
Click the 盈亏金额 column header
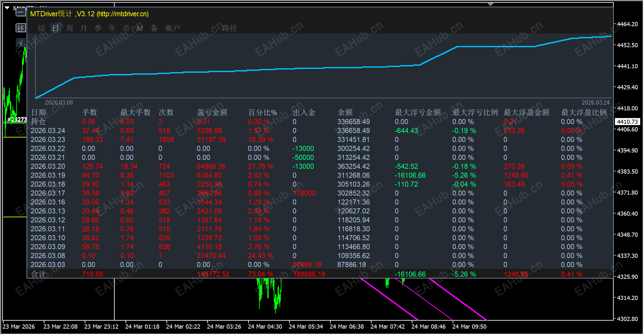pyautogui.click(x=212, y=112)
